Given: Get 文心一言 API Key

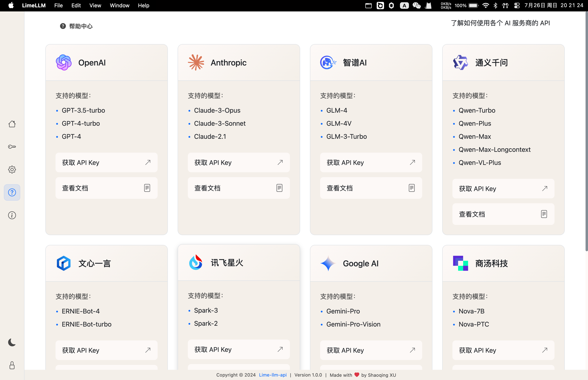Looking at the screenshot, I should [x=106, y=350].
